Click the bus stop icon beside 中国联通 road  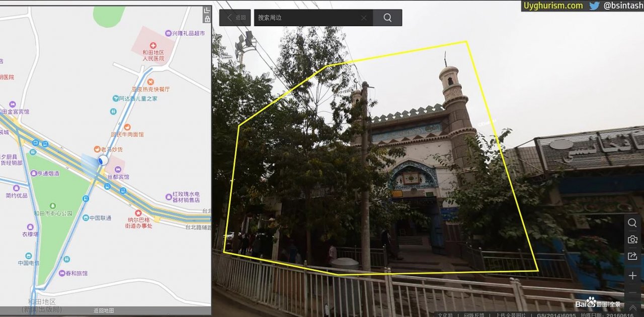pyautogui.click(x=86, y=199)
